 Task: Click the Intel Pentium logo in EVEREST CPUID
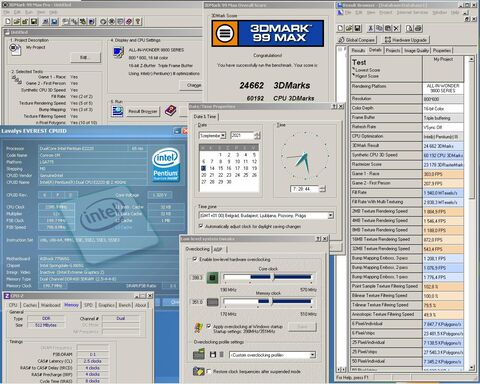click(x=166, y=165)
